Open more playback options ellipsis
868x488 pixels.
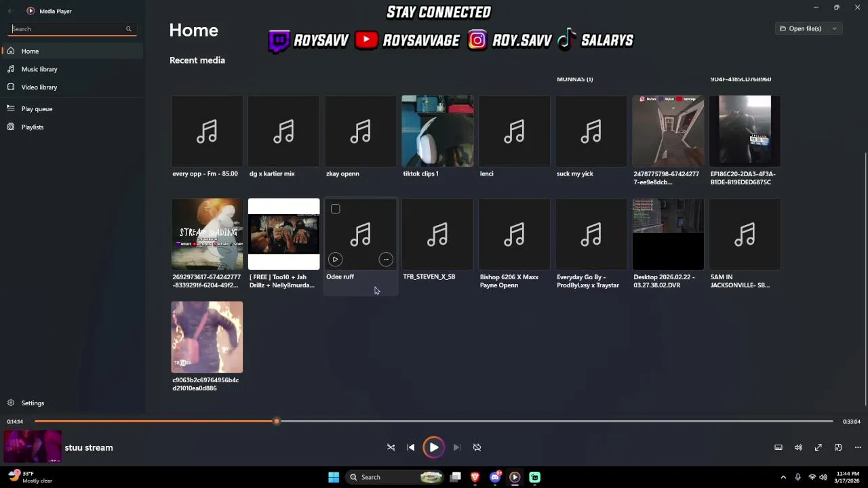(x=858, y=447)
